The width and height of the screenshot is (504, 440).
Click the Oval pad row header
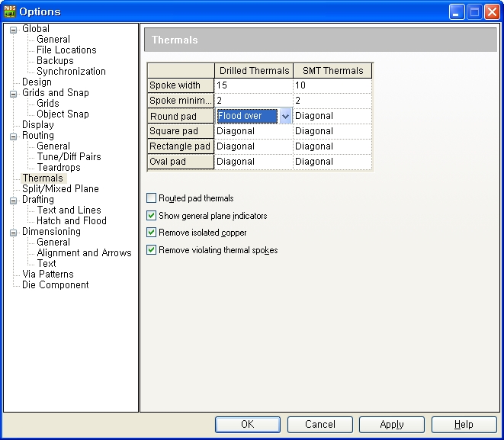click(181, 162)
